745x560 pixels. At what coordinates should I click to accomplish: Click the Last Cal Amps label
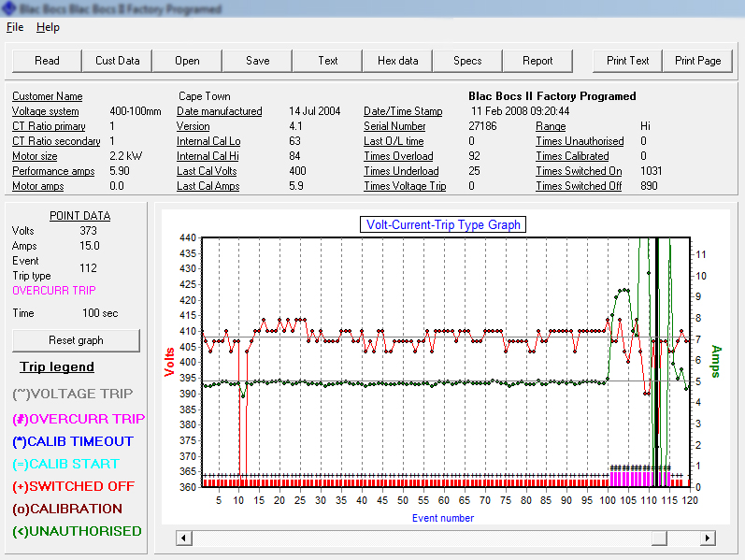[x=208, y=186]
